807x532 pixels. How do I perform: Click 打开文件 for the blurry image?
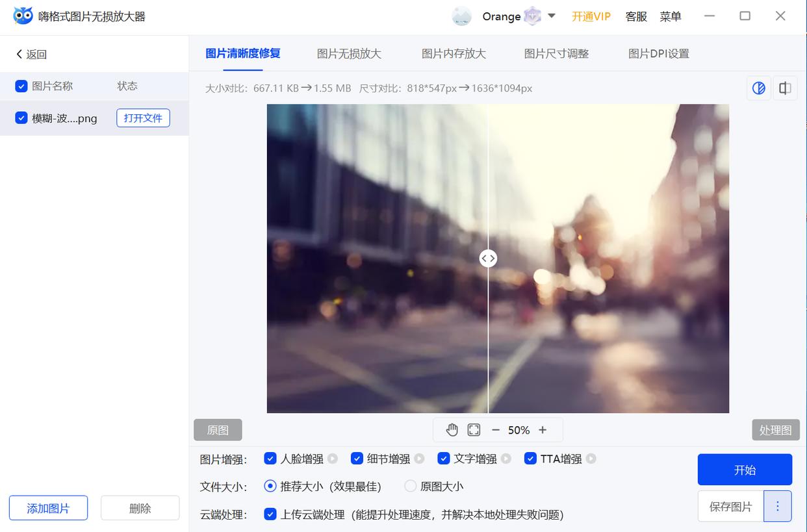pos(143,118)
